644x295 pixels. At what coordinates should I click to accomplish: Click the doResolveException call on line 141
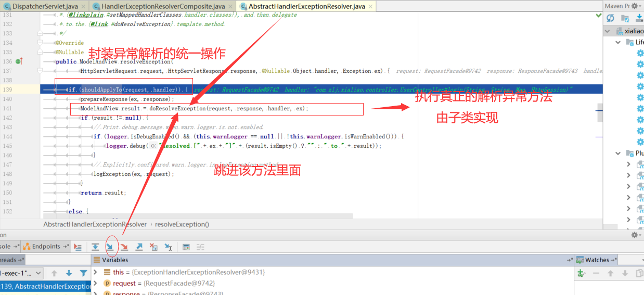pos(229,108)
